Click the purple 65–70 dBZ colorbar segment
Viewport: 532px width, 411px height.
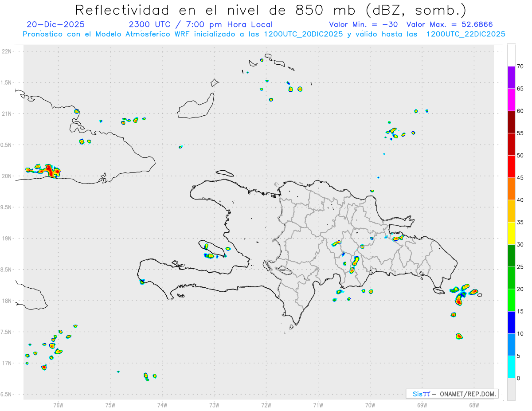point(511,78)
